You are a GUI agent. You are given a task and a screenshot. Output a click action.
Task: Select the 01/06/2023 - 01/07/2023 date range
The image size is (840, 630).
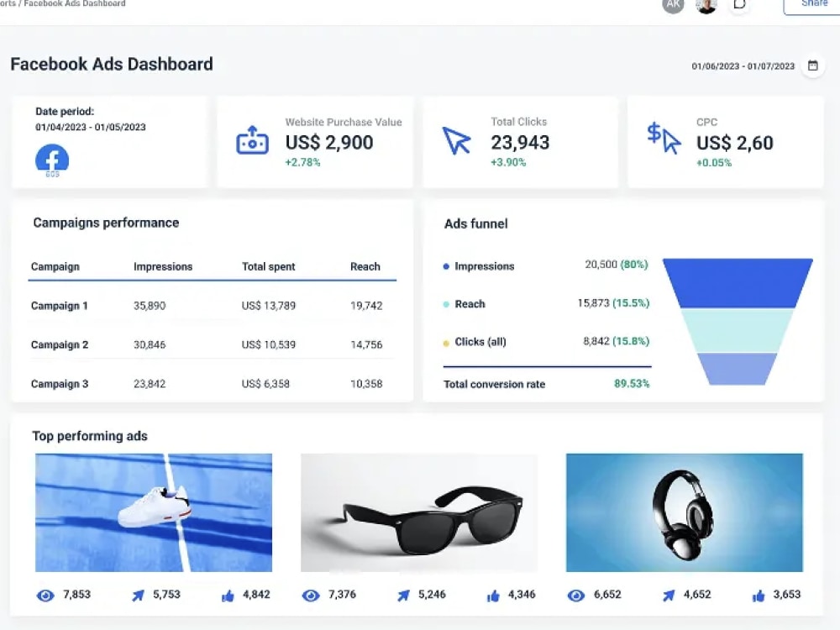pyautogui.click(x=743, y=66)
